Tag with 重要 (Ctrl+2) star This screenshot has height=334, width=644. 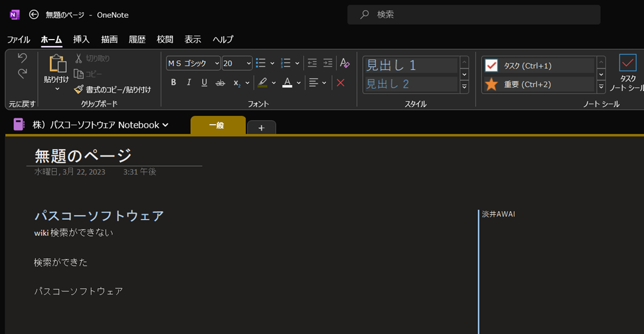pos(538,84)
